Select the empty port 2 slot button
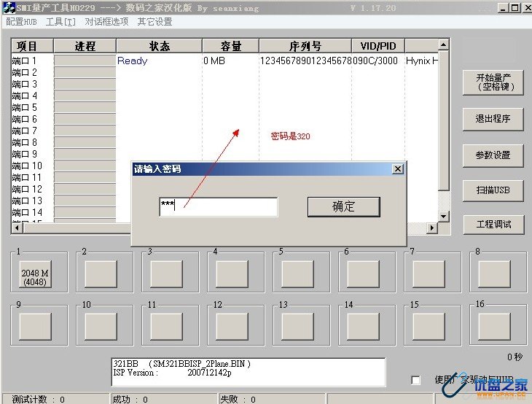The width and height of the screenshot is (532, 404). point(101,274)
